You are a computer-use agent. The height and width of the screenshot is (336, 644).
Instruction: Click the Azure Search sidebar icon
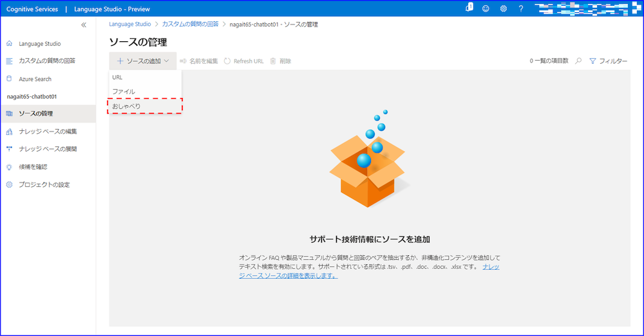point(10,79)
